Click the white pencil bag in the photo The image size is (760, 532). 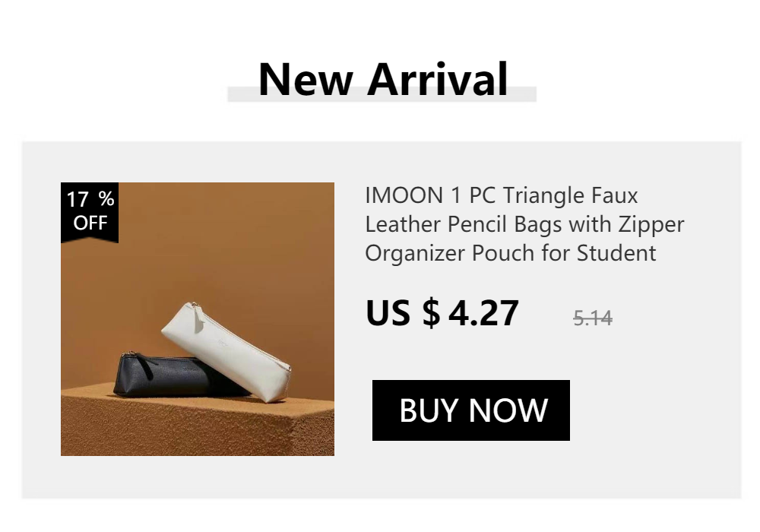[226, 351]
